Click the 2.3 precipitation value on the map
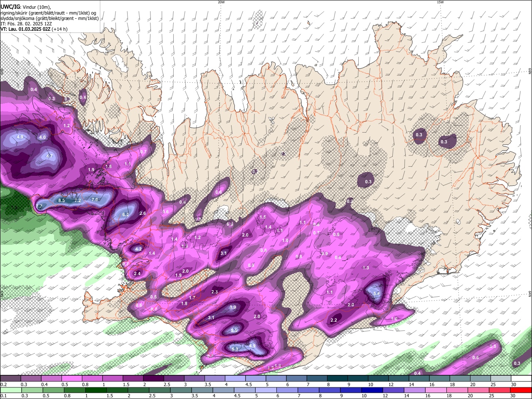 214,292
